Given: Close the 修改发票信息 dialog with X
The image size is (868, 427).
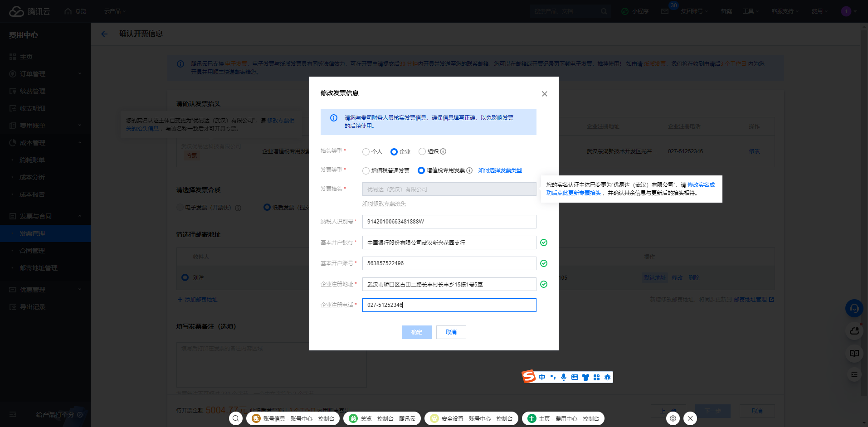Looking at the screenshot, I should coord(544,94).
